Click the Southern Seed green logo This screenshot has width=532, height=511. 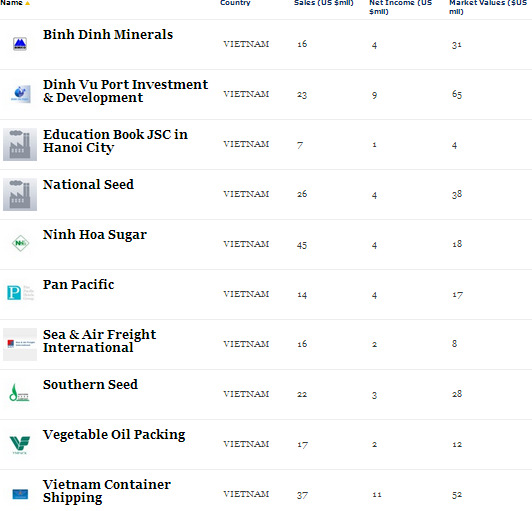(x=19, y=393)
